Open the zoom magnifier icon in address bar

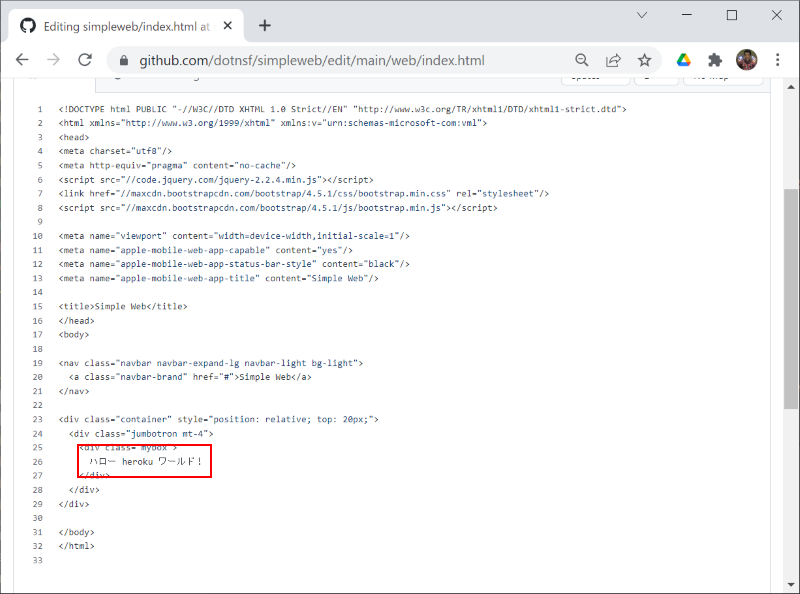(582, 60)
